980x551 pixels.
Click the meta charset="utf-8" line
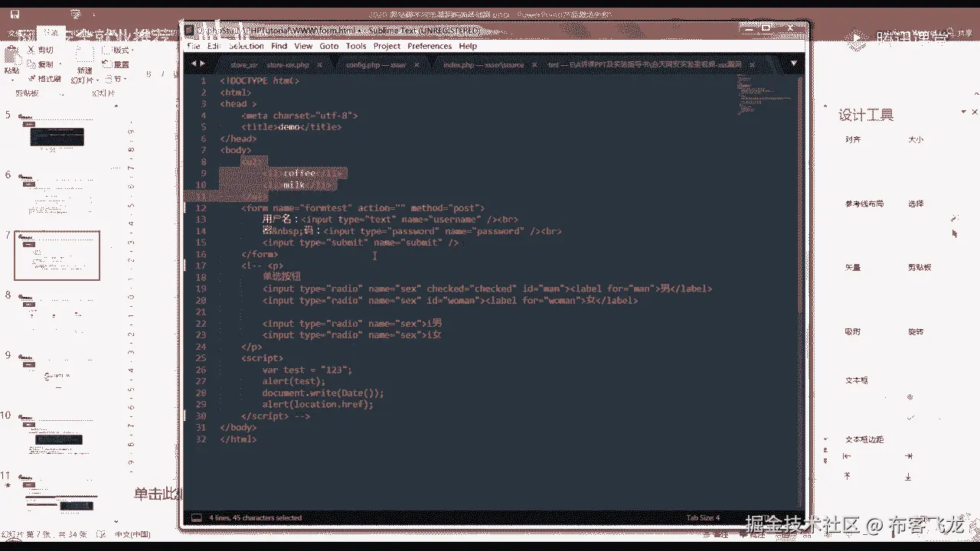[x=299, y=116]
